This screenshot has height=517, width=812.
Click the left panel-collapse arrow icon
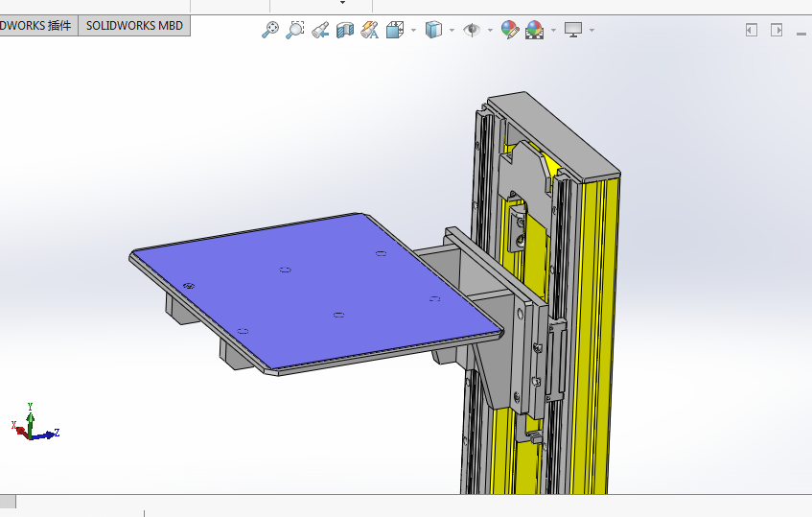(x=752, y=30)
